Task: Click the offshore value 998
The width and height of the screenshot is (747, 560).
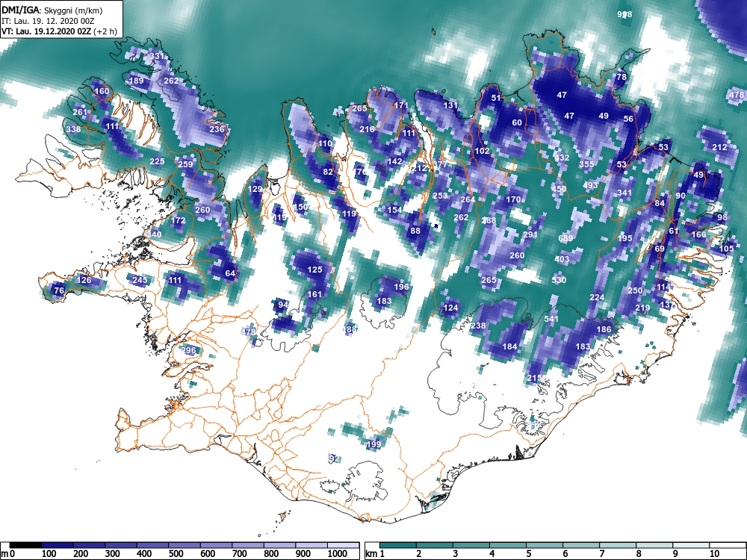Action: [x=624, y=14]
